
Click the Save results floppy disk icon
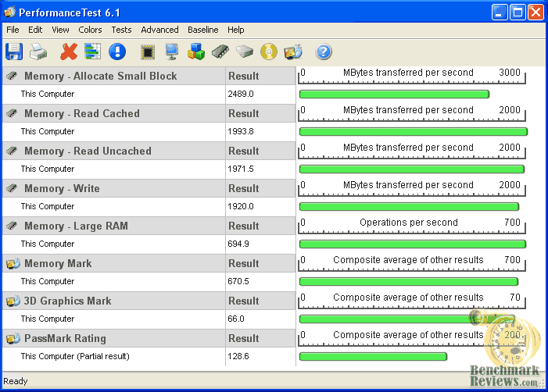pos(14,52)
